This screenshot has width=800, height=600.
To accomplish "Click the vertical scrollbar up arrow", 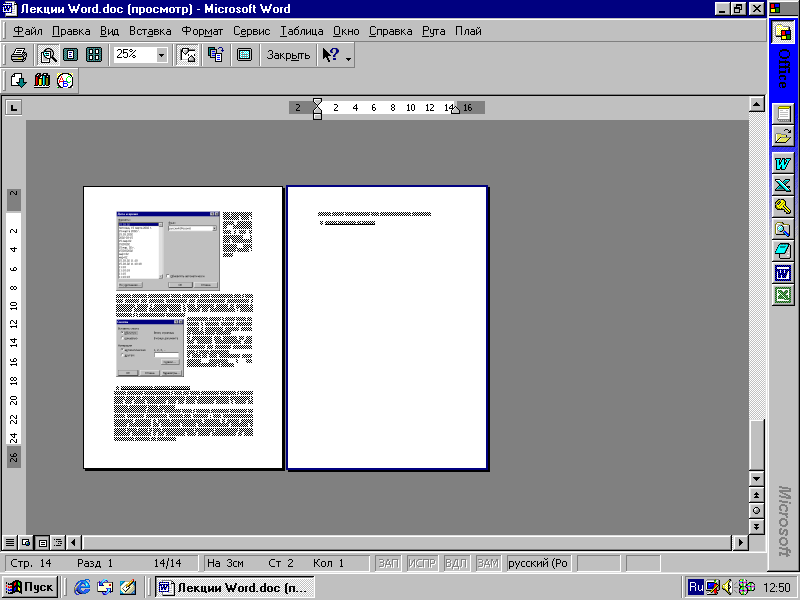I will click(756, 105).
